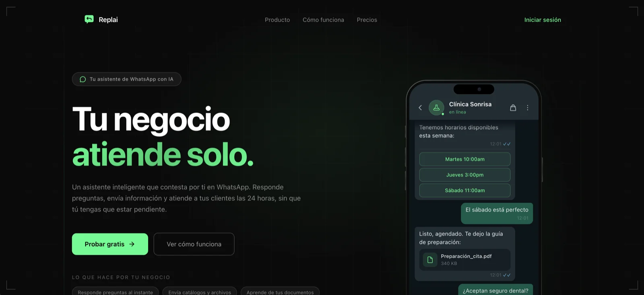Click the arrow inside Probar gratis

tap(132, 244)
